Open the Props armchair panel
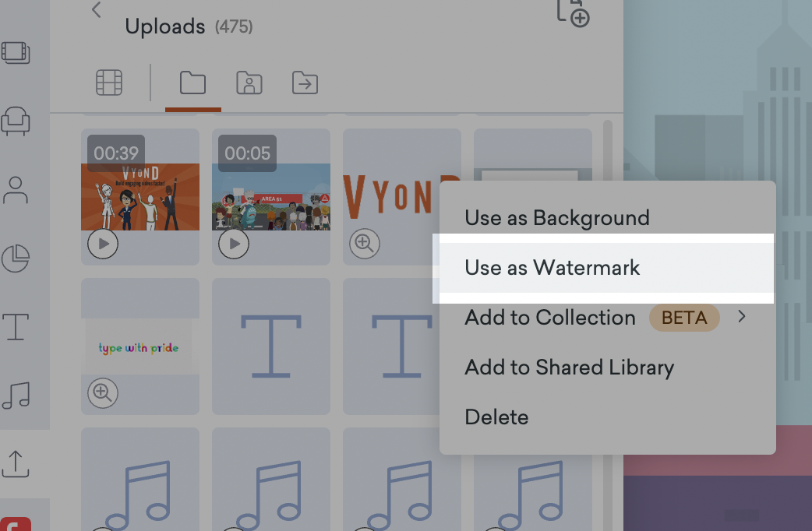 click(16, 121)
